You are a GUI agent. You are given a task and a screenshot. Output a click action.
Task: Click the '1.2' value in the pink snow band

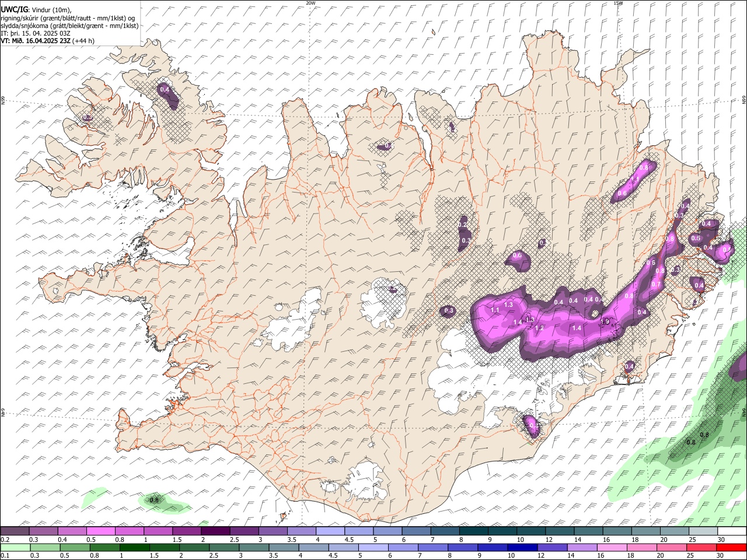[540, 328]
